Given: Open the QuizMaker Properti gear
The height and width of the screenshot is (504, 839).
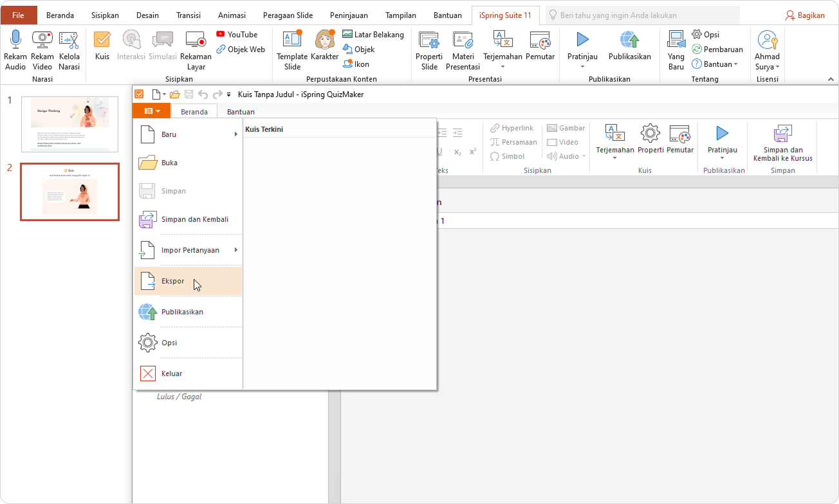Looking at the screenshot, I should [650, 134].
